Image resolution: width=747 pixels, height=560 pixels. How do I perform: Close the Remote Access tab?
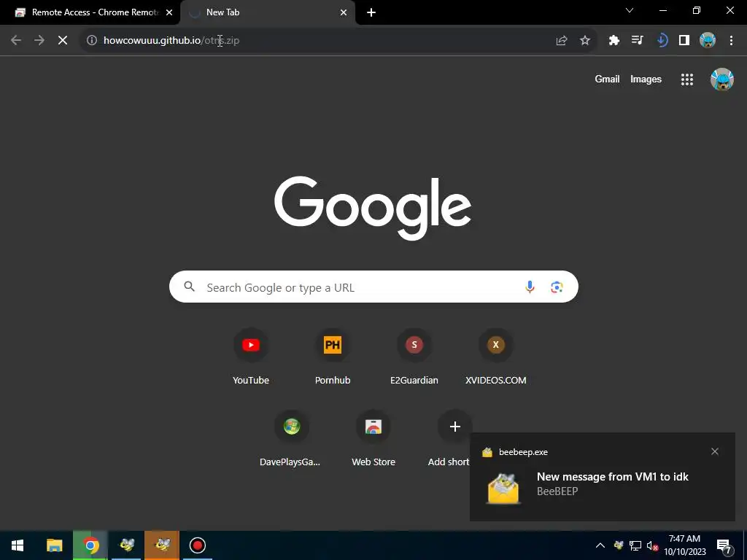pos(169,13)
